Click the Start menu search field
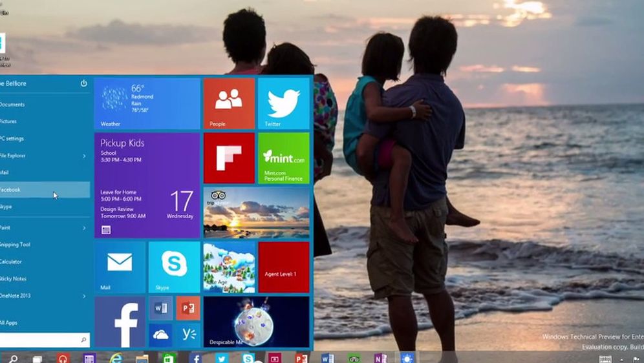Screen dimensions: 644x363 [45, 340]
